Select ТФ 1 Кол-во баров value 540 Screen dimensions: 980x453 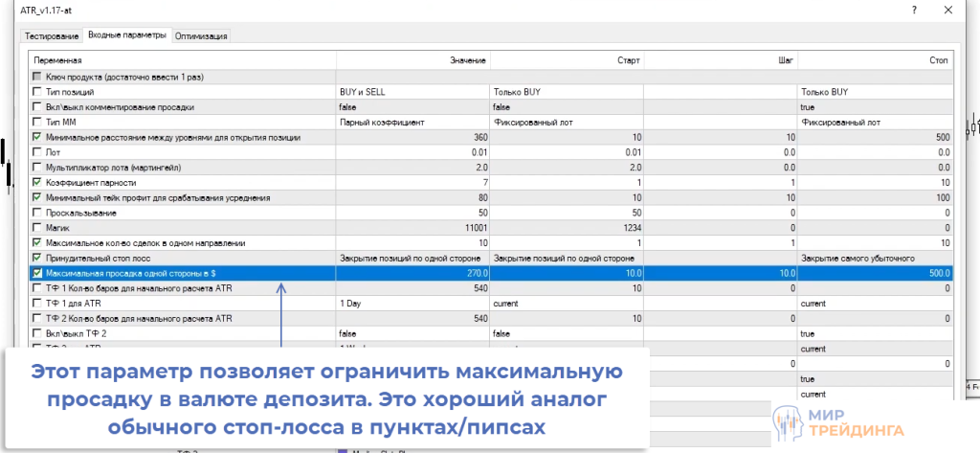tap(413, 288)
